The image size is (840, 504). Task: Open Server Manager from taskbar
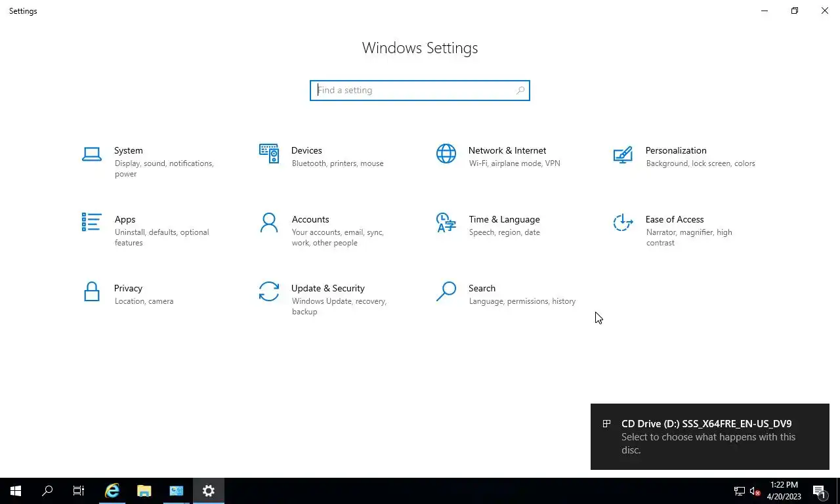[177, 491]
